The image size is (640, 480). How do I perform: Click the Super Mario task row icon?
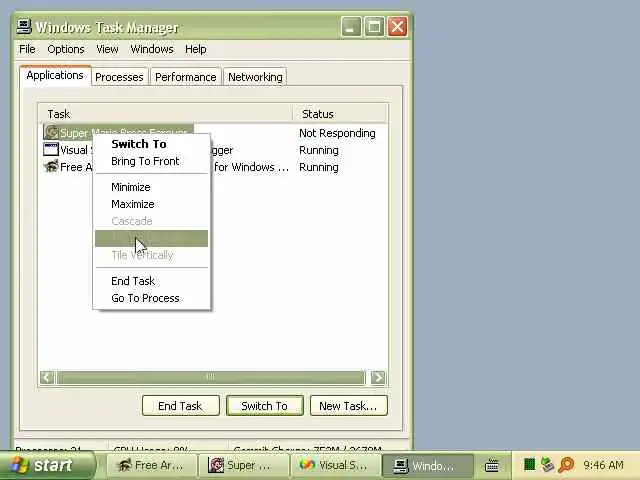pyautogui.click(x=51, y=132)
